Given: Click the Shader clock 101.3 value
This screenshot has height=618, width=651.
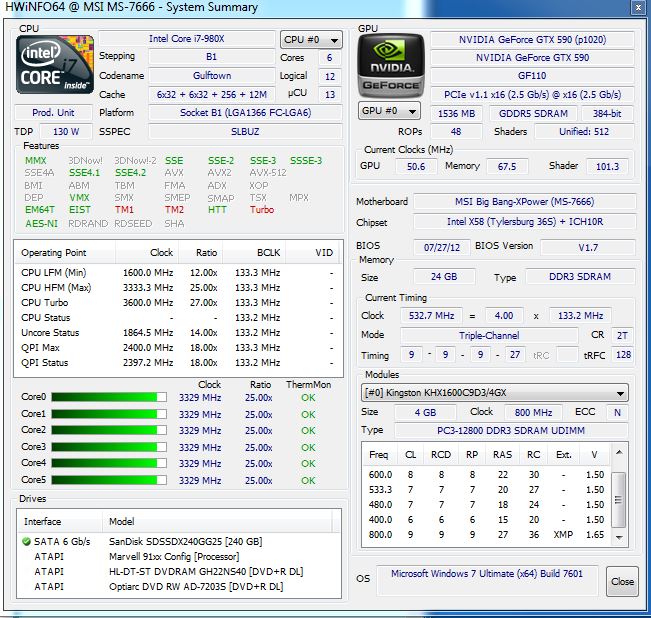Looking at the screenshot, I should click(x=607, y=166).
